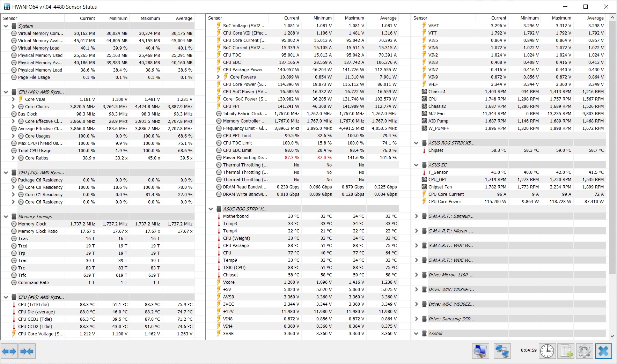Viewport: 617px width, 364px height.
Task: Click the vertical scrollbar thumb
Action: pyautogui.click(x=612, y=147)
